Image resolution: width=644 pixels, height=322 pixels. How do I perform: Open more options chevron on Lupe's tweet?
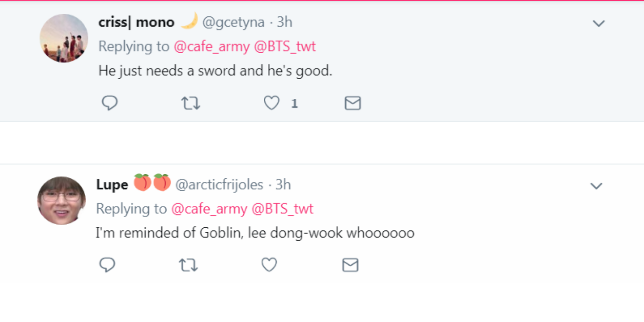[596, 186]
